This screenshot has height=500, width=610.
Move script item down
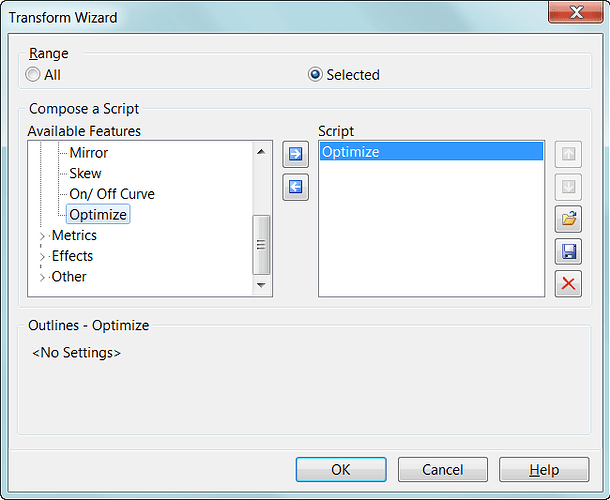568,187
